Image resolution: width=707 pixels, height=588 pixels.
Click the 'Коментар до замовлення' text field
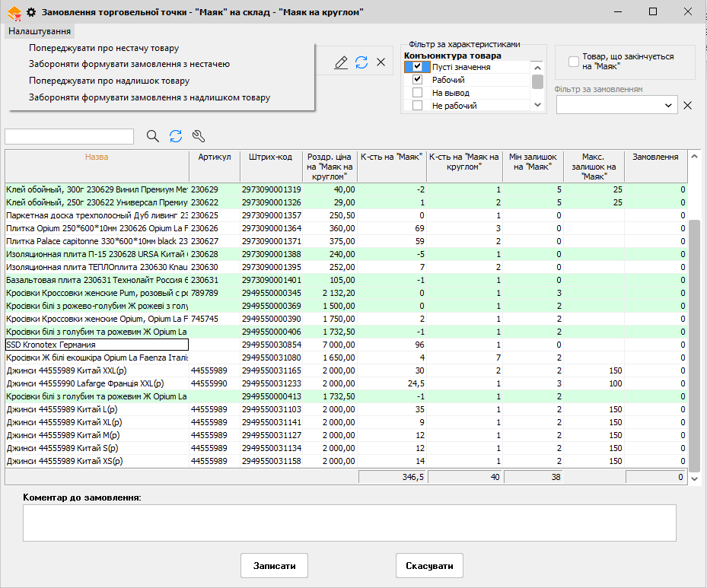coord(349,523)
